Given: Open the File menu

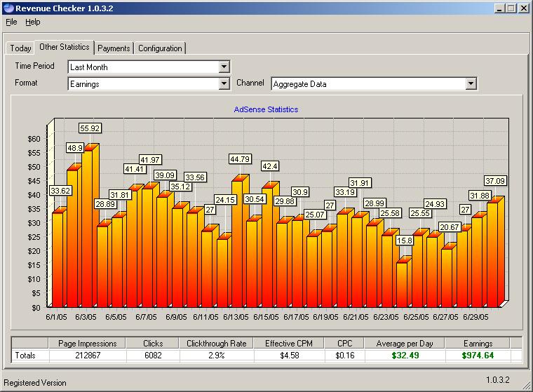Looking at the screenshot, I should click(x=11, y=22).
